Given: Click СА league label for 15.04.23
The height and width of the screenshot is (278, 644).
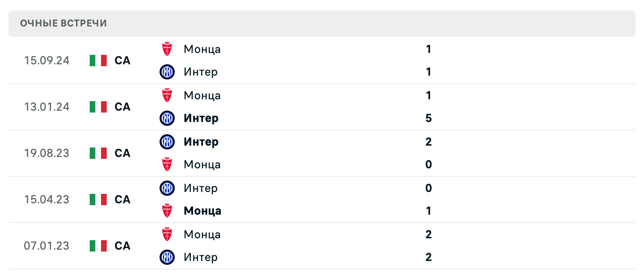Looking at the screenshot, I should (x=122, y=200).
